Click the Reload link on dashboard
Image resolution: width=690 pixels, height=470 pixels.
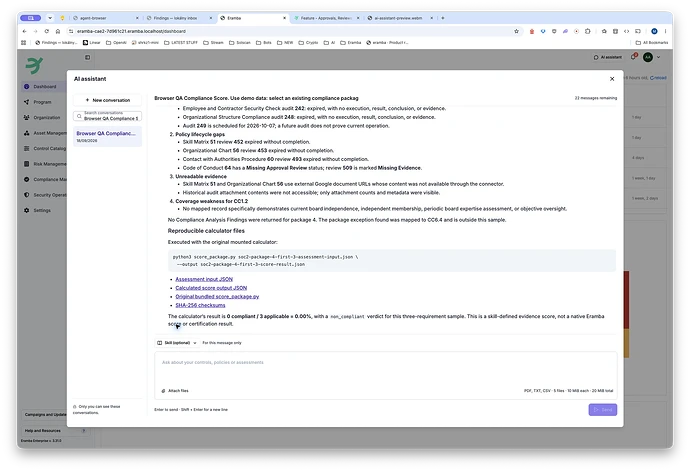point(658,78)
